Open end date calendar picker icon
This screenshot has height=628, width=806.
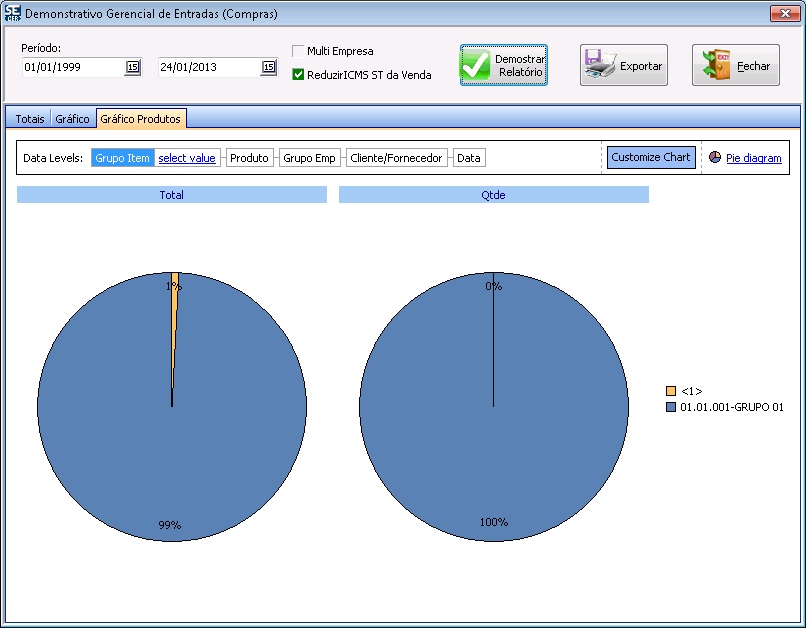coord(268,67)
